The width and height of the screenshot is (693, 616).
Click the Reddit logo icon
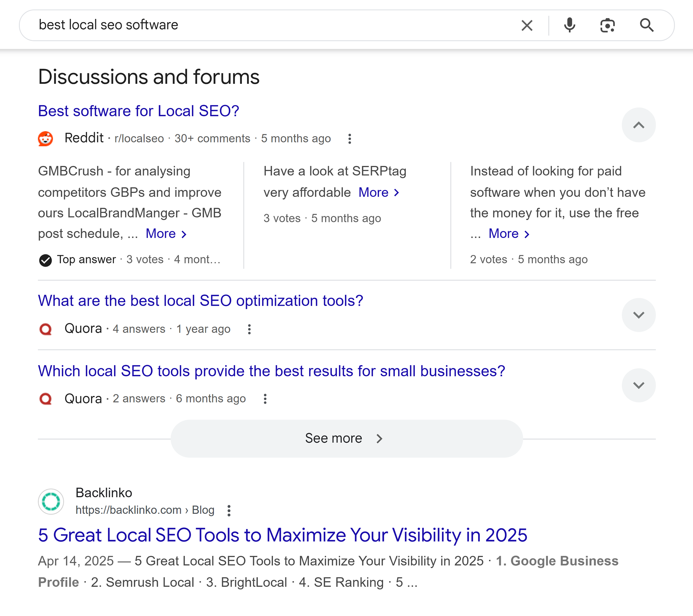point(45,139)
